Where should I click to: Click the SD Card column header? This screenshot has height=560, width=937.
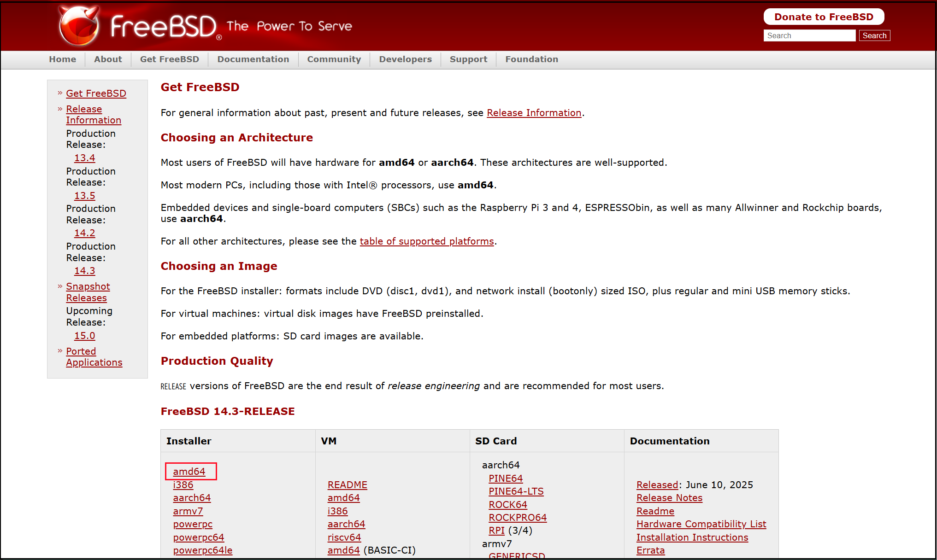click(x=496, y=441)
